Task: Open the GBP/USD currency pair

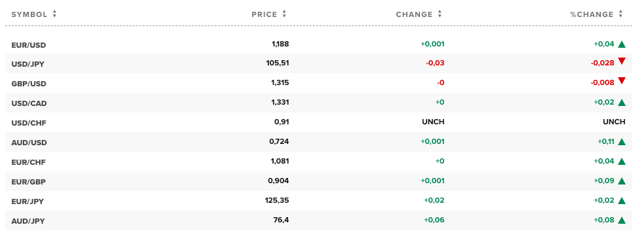Action: [29, 84]
